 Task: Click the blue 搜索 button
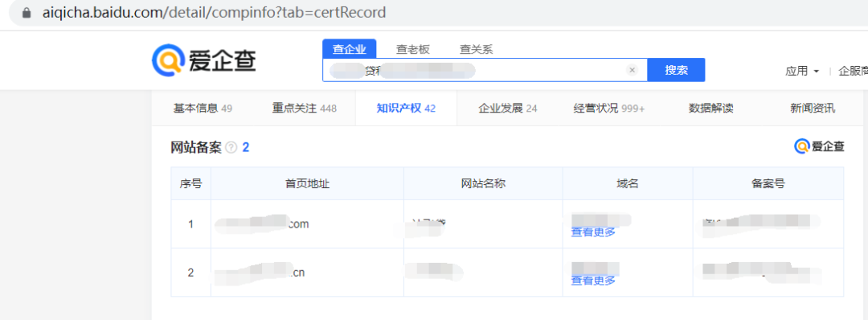click(676, 70)
